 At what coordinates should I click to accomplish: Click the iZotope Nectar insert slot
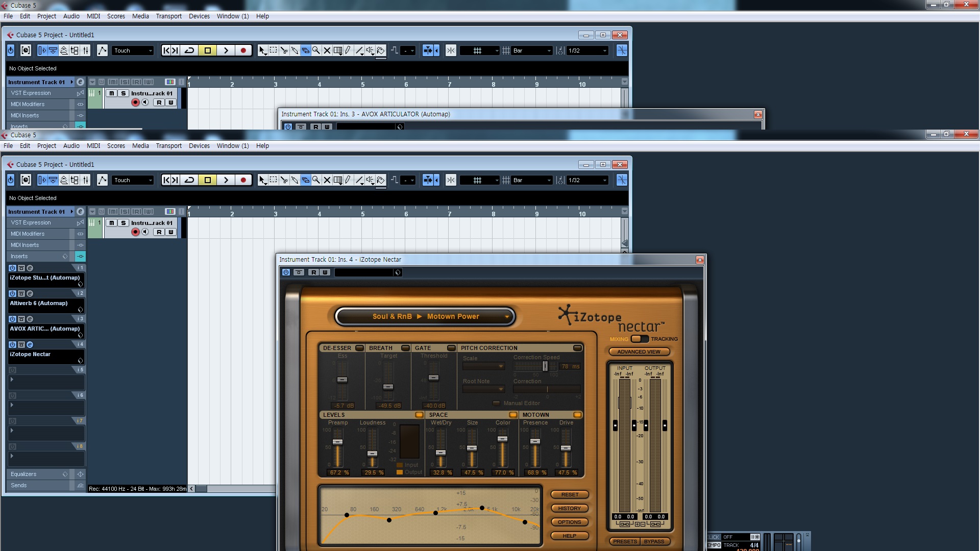tap(44, 353)
